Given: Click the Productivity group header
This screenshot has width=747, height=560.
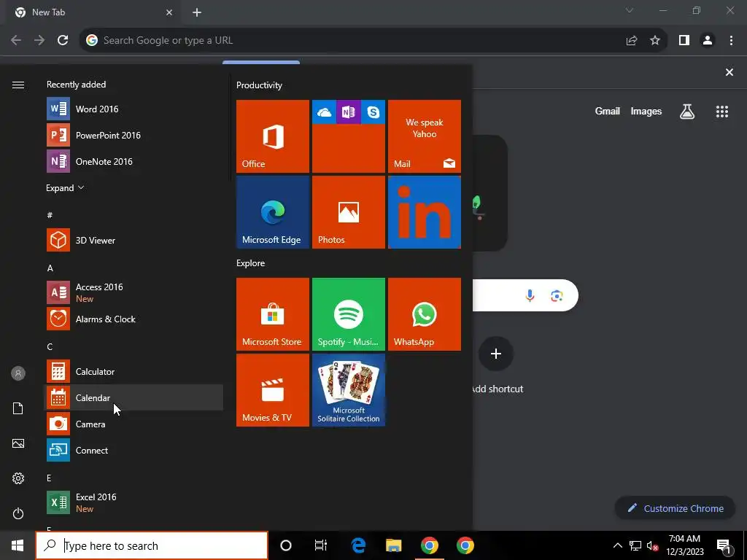Looking at the screenshot, I should click(x=259, y=85).
